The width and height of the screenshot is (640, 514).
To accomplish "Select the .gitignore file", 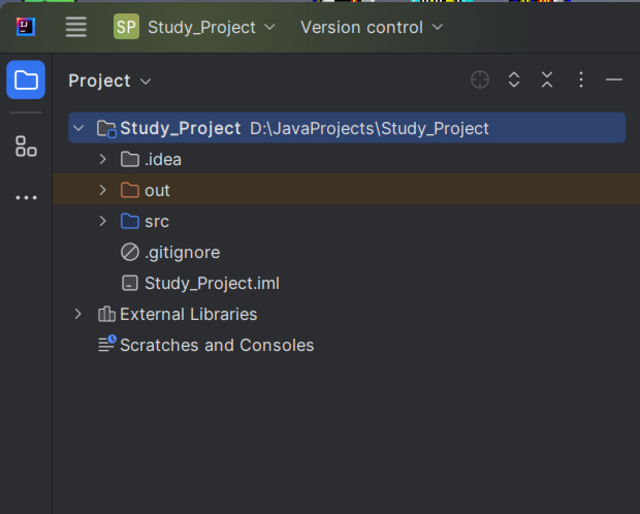I will click(x=181, y=252).
